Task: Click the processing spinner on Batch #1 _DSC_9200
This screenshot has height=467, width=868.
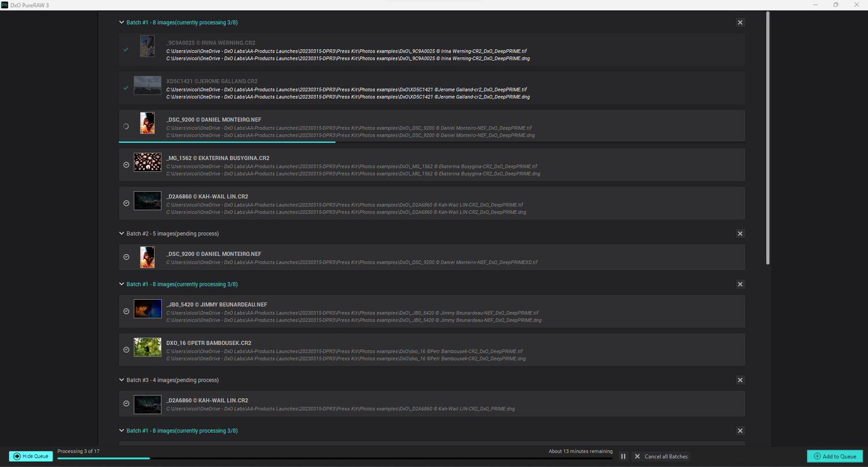Action: 126,126
